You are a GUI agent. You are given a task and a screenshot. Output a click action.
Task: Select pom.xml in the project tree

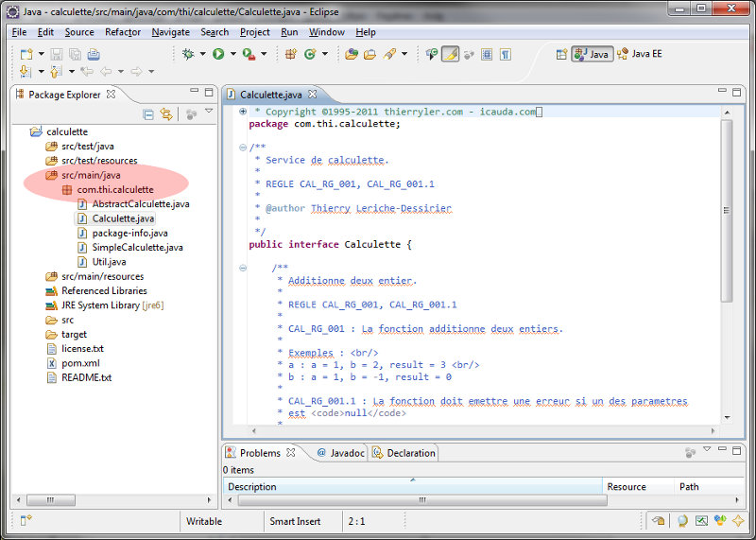click(x=80, y=363)
